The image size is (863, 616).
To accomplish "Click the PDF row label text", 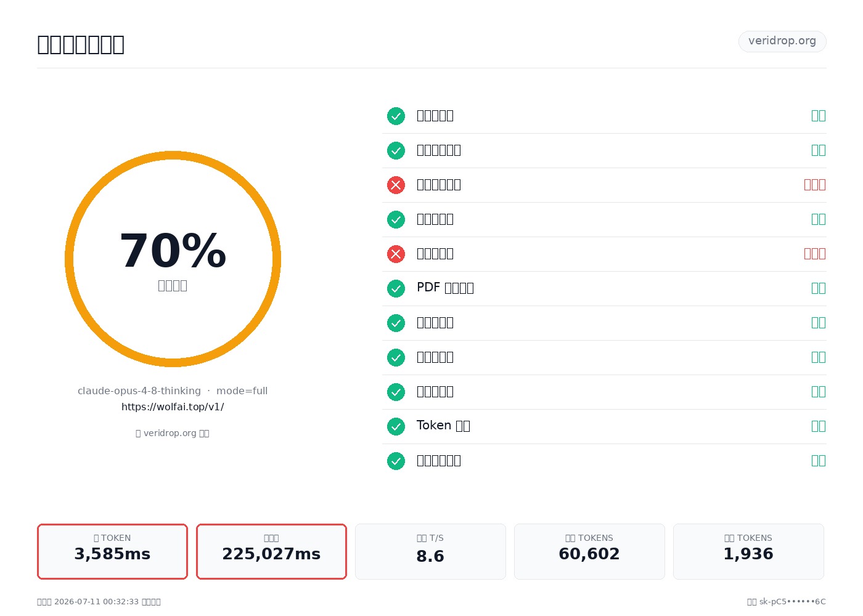I will tap(445, 288).
